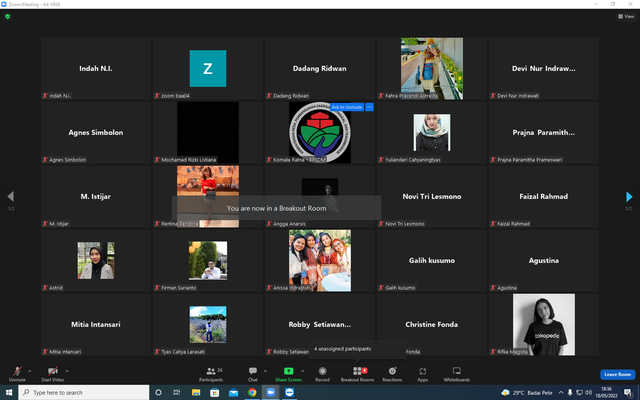The image size is (640, 400).
Task: Select Devi Nur Indrawati participant tile
Action: point(544,69)
